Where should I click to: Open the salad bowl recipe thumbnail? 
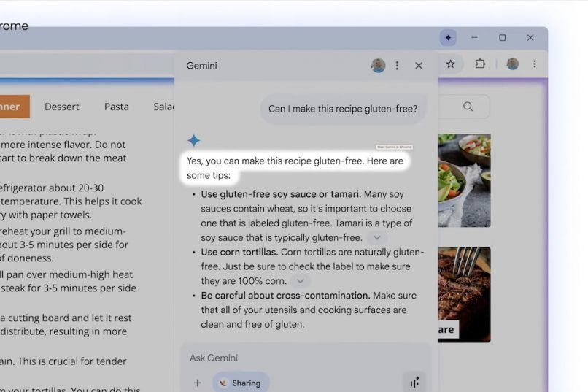point(464,180)
